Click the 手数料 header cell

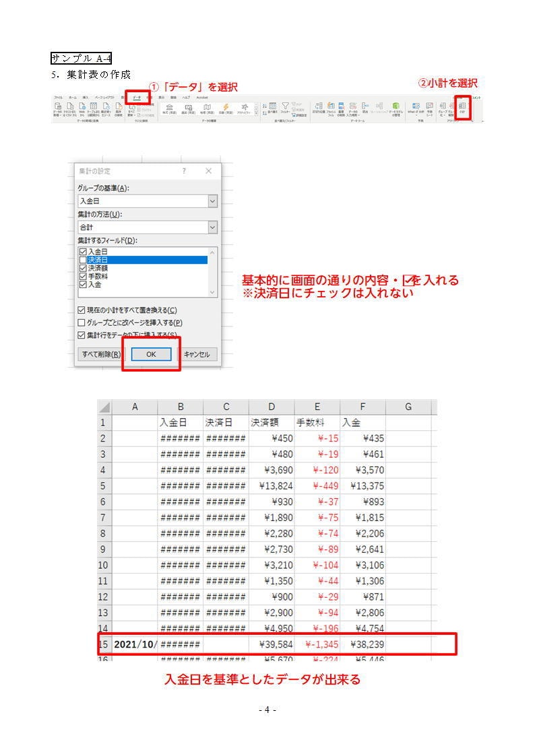317,423
